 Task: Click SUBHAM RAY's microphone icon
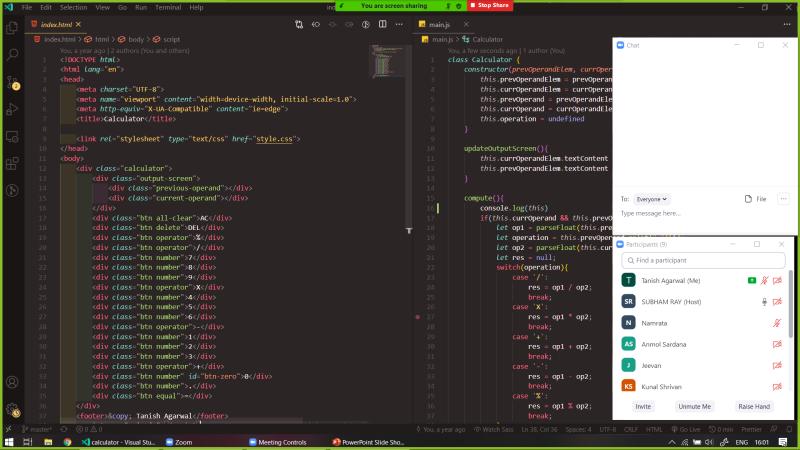[x=764, y=302]
